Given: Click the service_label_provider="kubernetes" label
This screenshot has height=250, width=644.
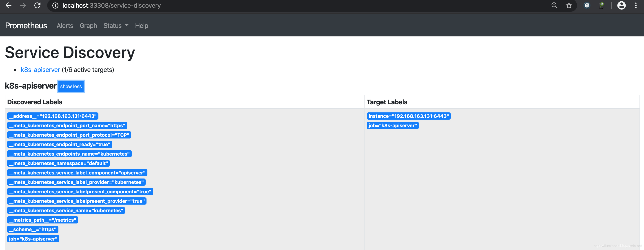Looking at the screenshot, I should coord(76,182).
